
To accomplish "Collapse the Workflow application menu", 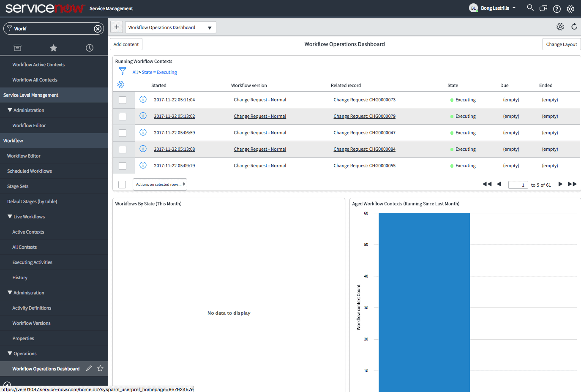I will (x=54, y=141).
